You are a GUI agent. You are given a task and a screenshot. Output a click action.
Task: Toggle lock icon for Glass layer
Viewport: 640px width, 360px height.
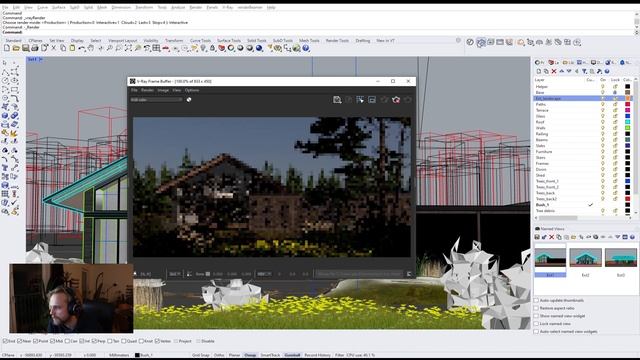615,116
